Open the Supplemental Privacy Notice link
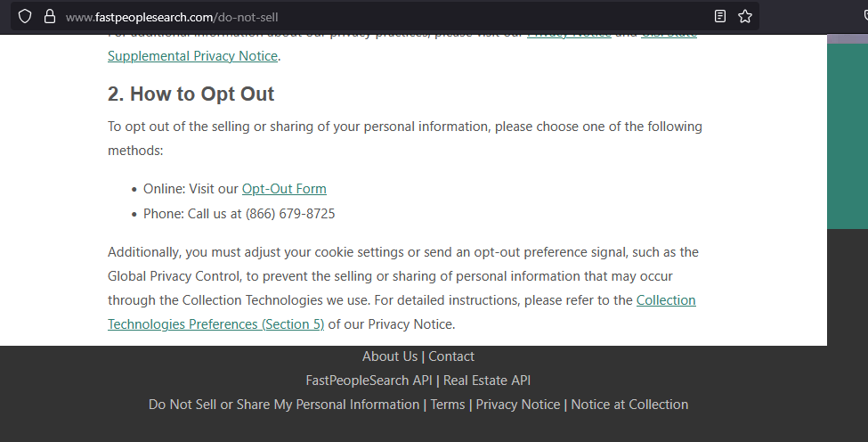The image size is (868, 442). coord(192,56)
